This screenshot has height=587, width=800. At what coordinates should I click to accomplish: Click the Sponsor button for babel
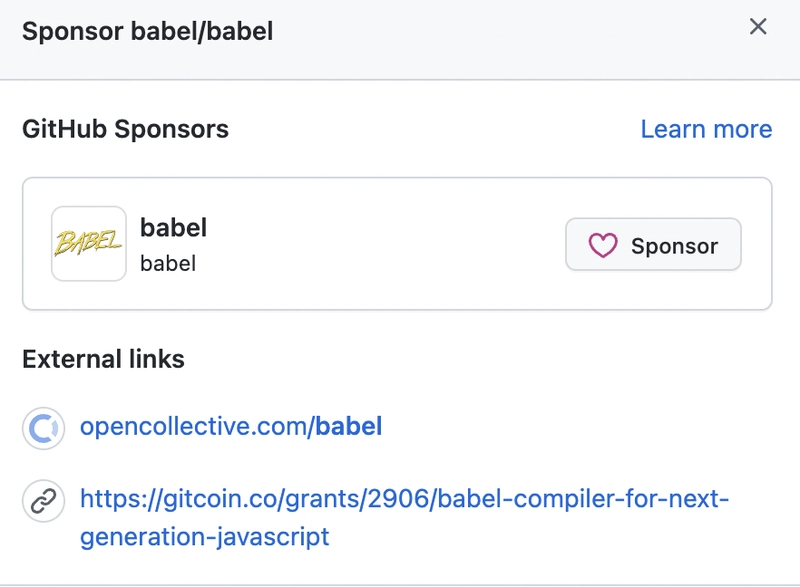pyautogui.click(x=653, y=244)
